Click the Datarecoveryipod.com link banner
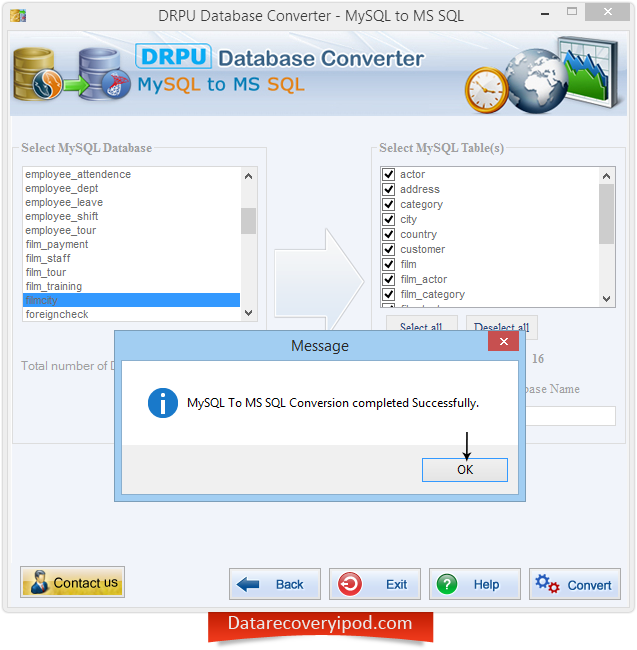The width and height of the screenshot is (637, 650). coord(320,624)
